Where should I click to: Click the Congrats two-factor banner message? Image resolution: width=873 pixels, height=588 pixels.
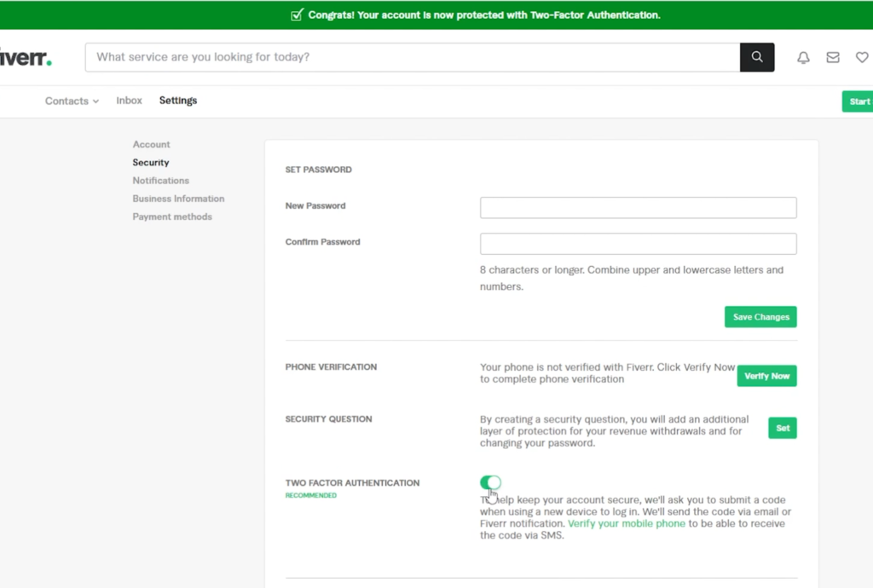[x=476, y=15]
